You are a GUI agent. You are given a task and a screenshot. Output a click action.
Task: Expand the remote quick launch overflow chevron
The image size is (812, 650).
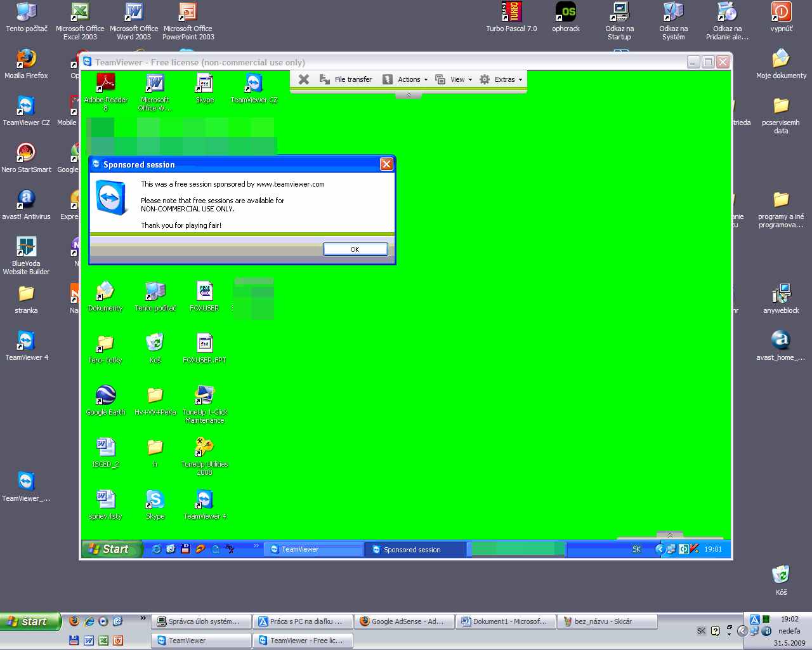pos(256,546)
